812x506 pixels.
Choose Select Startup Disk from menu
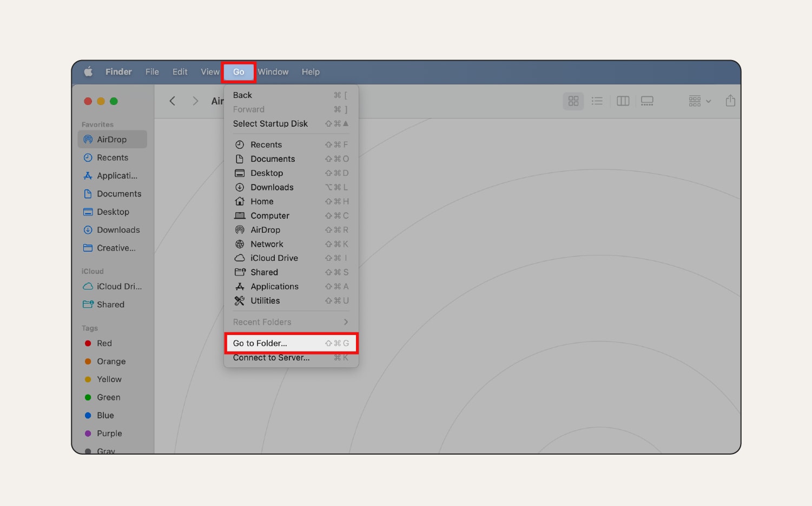pos(270,124)
